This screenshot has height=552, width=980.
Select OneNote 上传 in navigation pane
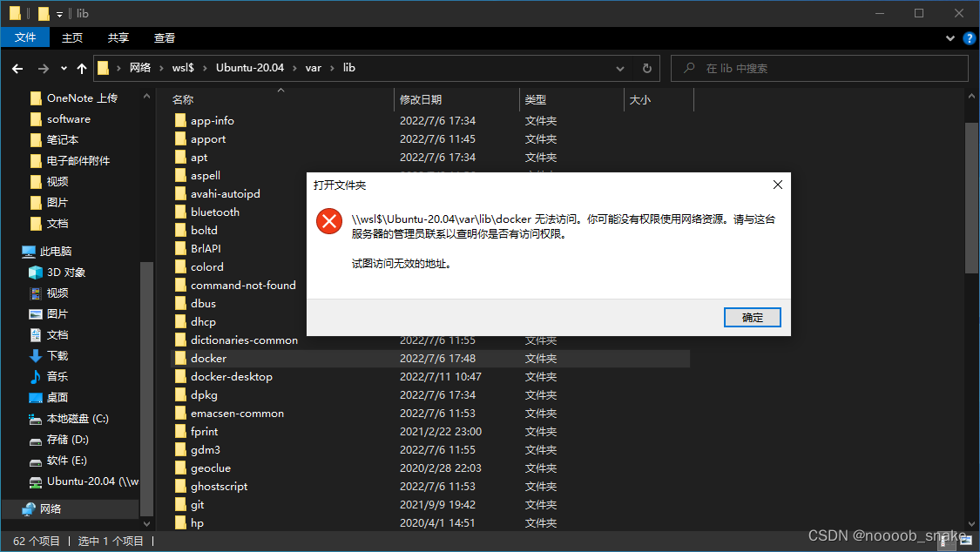tap(82, 98)
